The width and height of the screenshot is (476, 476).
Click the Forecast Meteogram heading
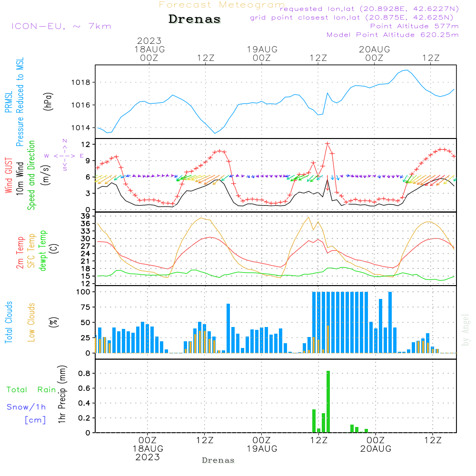point(222,5)
